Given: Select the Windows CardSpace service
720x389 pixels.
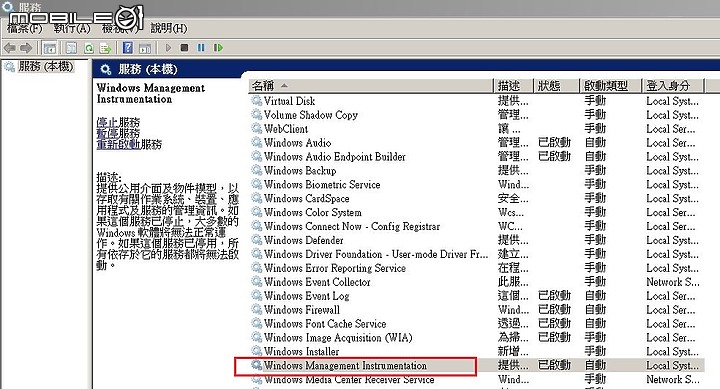Looking at the screenshot, I should coord(307,198).
